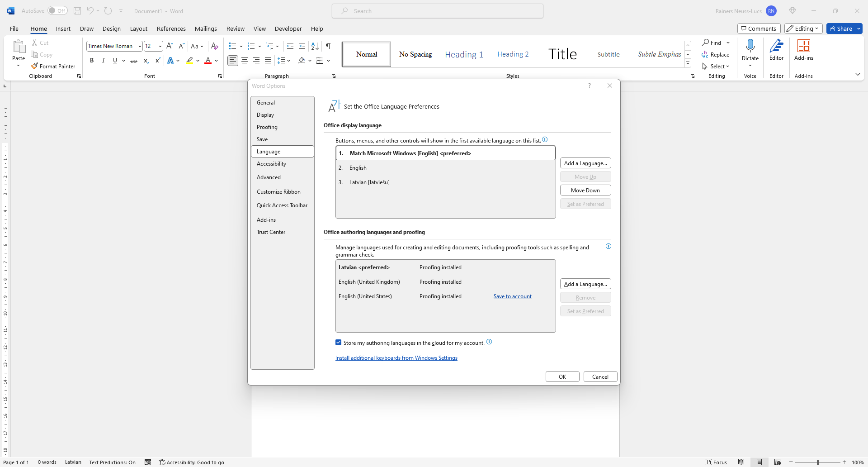Viewport: 868px width, 467px height.
Task: Click the yellow text highlight color button
Action: pos(190,61)
